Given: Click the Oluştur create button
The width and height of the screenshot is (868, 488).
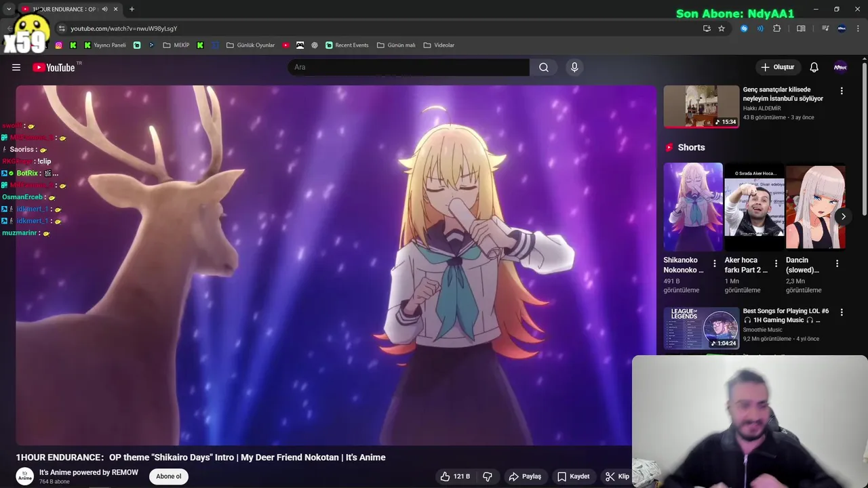Looking at the screenshot, I should pyautogui.click(x=777, y=67).
